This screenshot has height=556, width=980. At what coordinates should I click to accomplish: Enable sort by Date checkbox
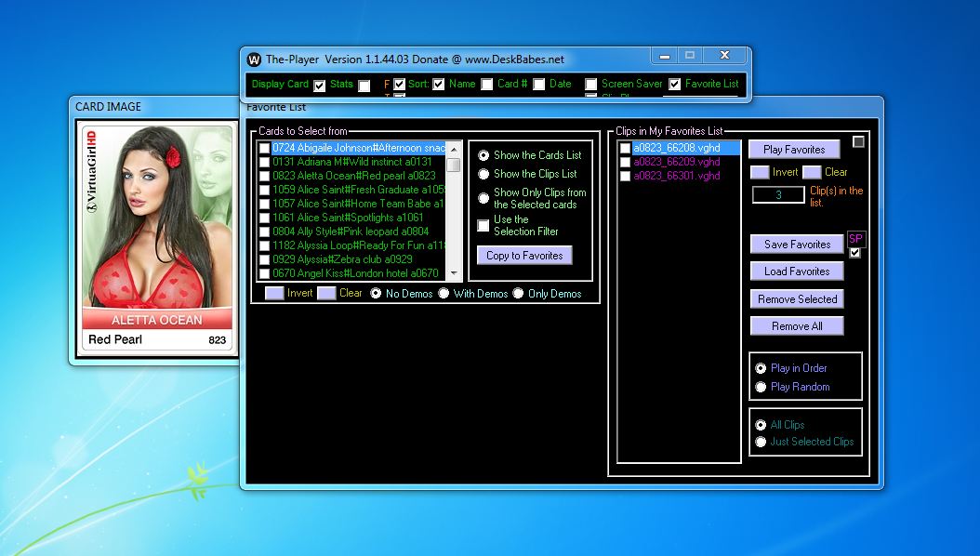(539, 85)
